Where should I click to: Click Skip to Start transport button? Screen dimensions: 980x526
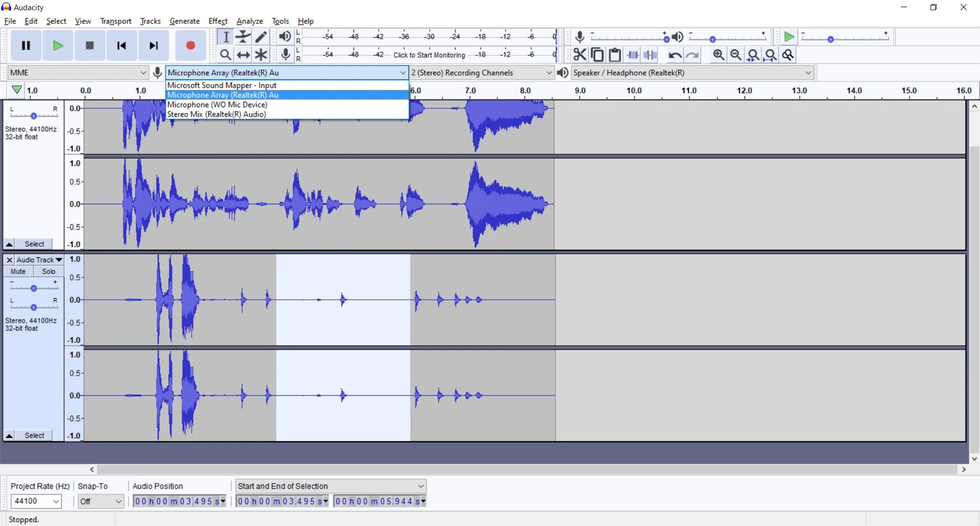click(121, 45)
